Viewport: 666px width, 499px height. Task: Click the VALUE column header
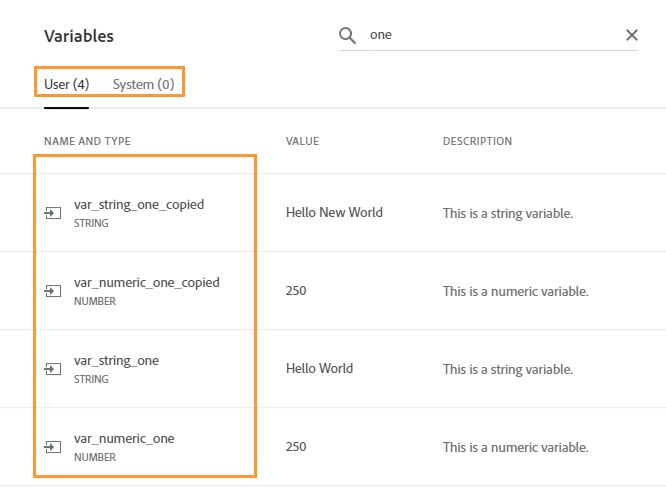302,141
